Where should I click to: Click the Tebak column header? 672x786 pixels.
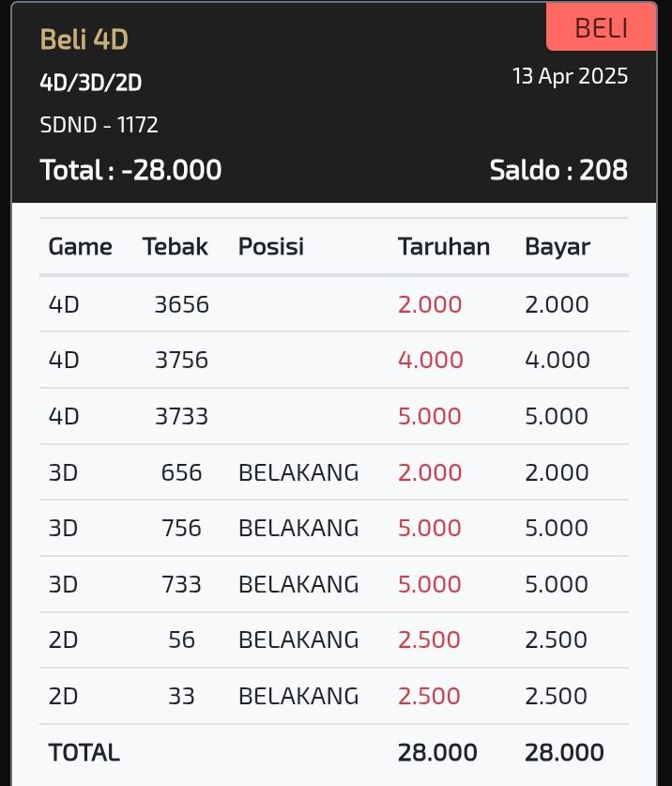[175, 247]
